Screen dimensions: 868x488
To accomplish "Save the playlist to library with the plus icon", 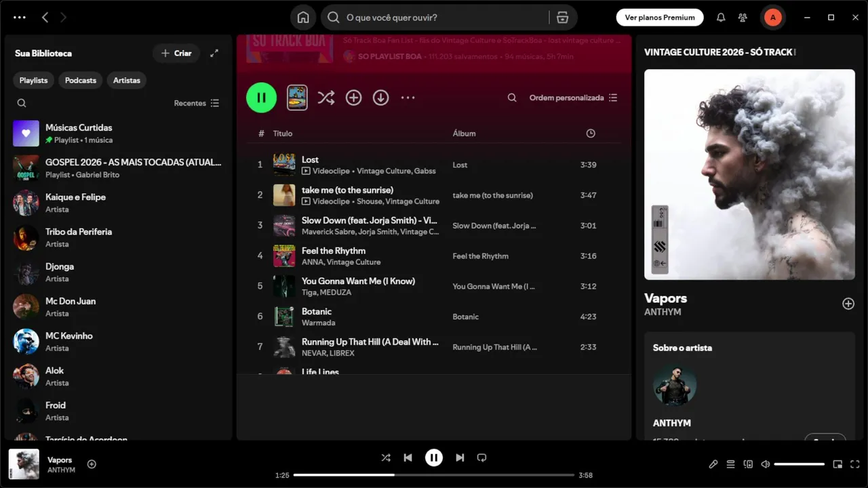I will tap(353, 98).
